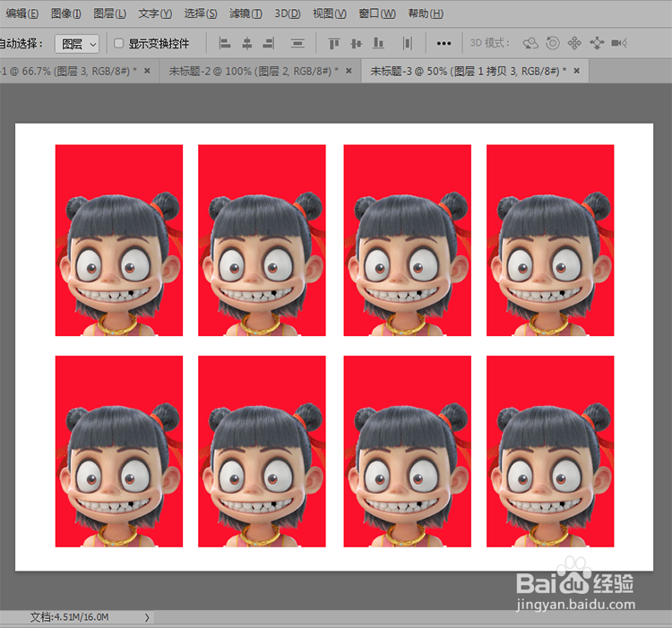This screenshot has width=672, height=628.
Task: Click the bottom-row second ID photo
Action: [x=262, y=452]
